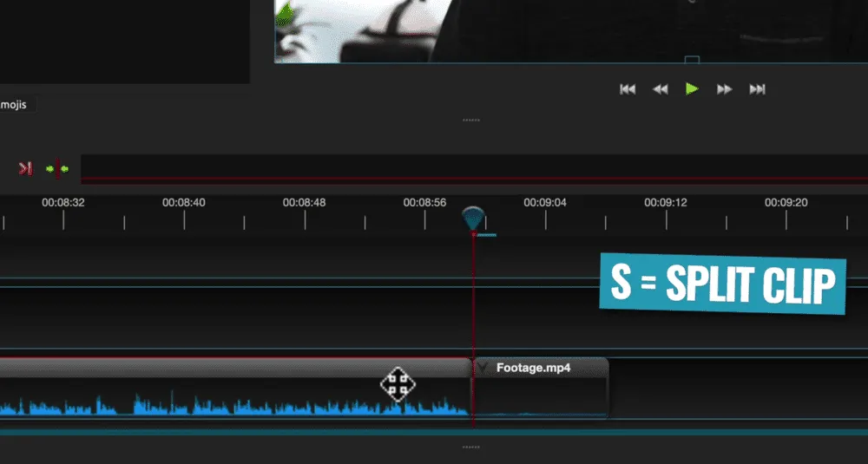Click the green Center Playhead icon
This screenshot has height=464, width=868.
pyautogui.click(x=57, y=168)
